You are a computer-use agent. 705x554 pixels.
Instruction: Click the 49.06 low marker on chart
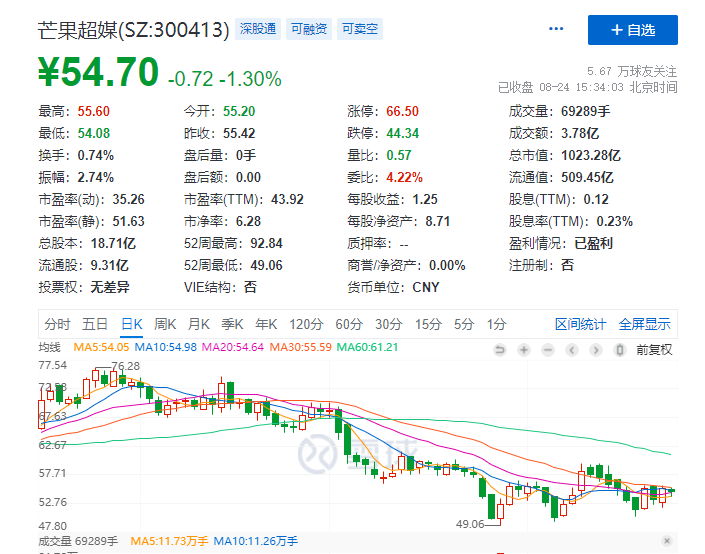[470, 524]
